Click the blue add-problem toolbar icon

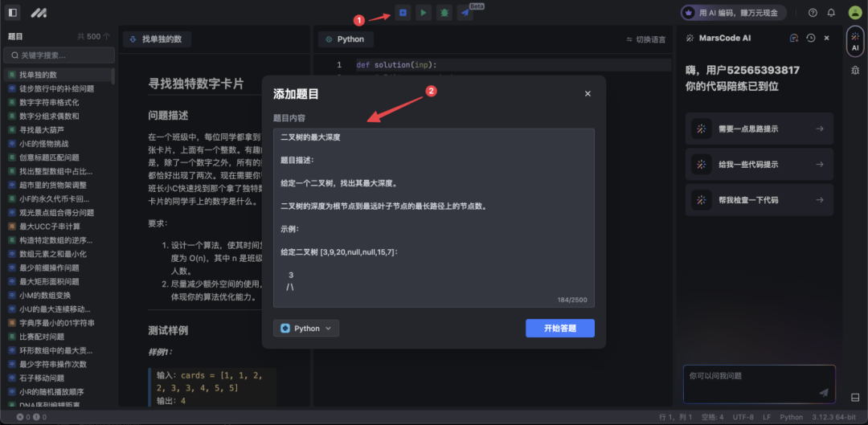(403, 12)
